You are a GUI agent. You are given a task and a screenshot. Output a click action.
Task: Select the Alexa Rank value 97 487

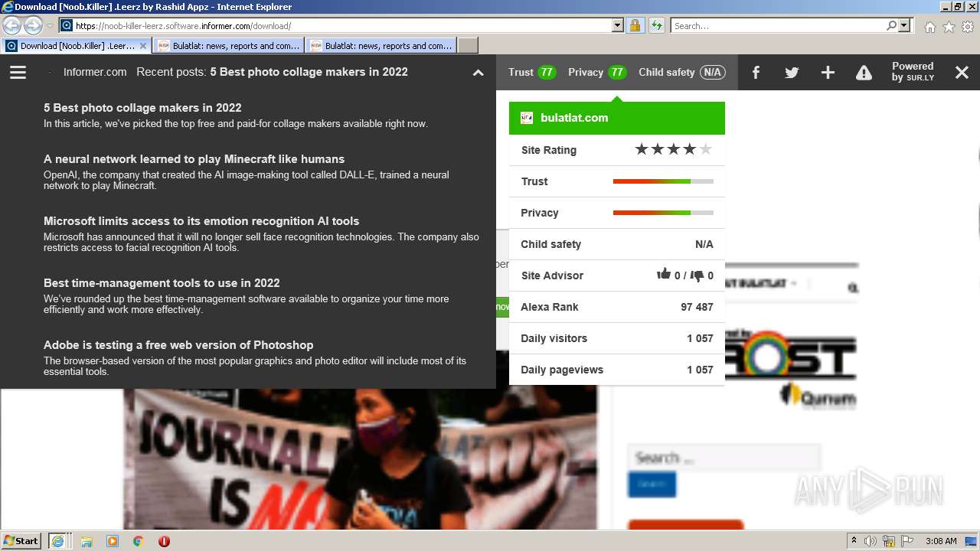click(697, 307)
